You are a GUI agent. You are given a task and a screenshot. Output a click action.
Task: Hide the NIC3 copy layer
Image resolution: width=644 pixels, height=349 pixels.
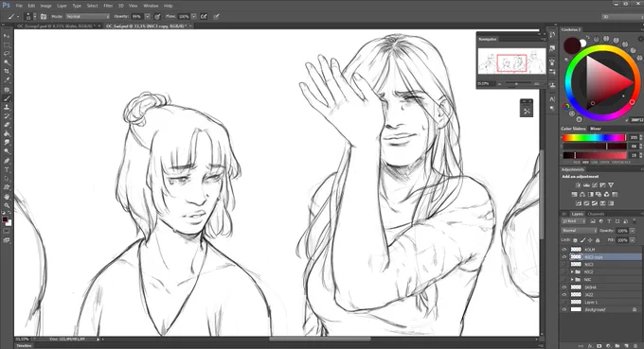pos(564,256)
